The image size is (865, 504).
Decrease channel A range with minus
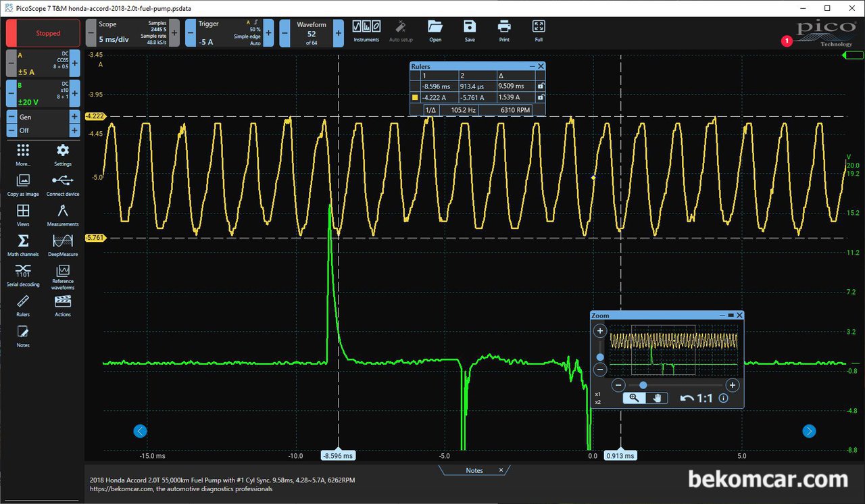click(x=11, y=64)
